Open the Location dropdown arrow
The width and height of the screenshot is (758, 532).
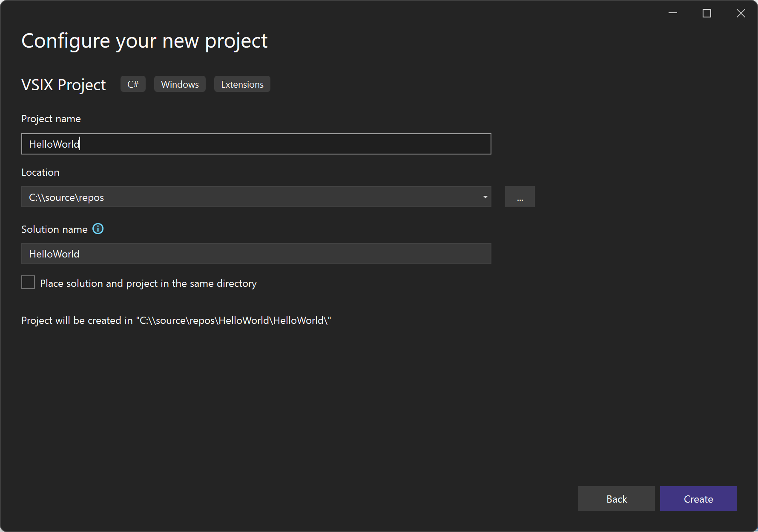(485, 197)
